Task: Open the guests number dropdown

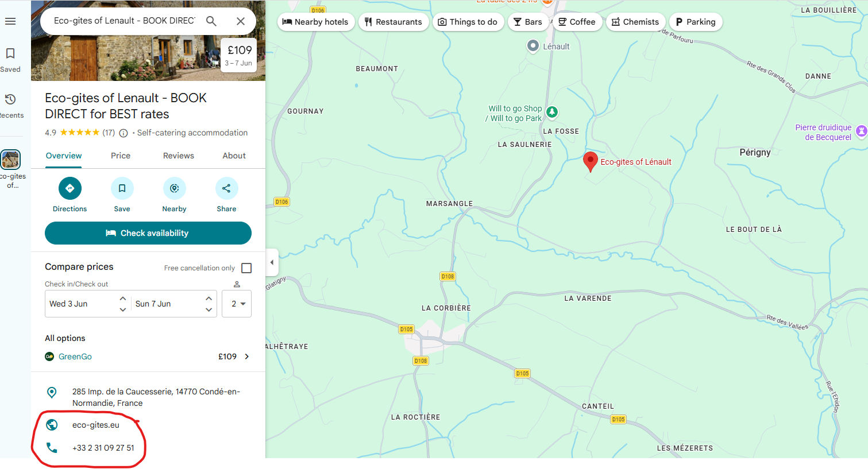Action: point(237,304)
